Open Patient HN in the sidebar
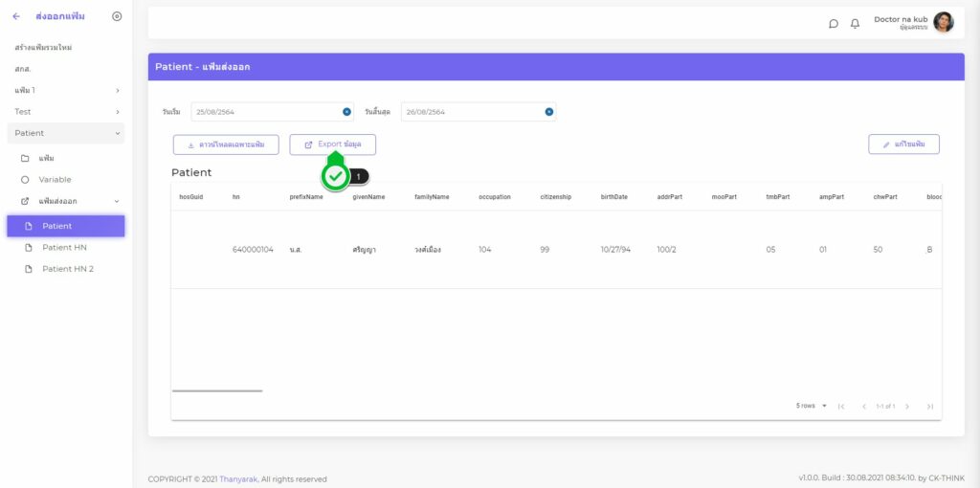 [64, 247]
